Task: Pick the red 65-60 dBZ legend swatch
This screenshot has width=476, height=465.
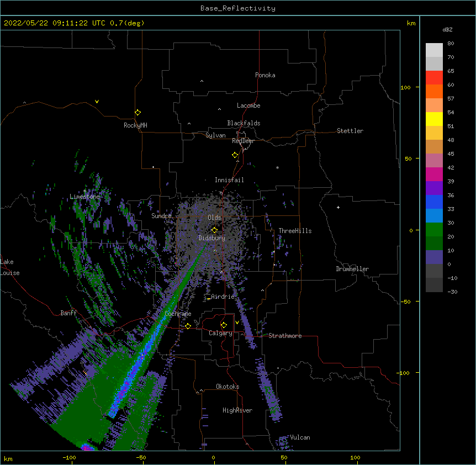Action: click(x=434, y=78)
